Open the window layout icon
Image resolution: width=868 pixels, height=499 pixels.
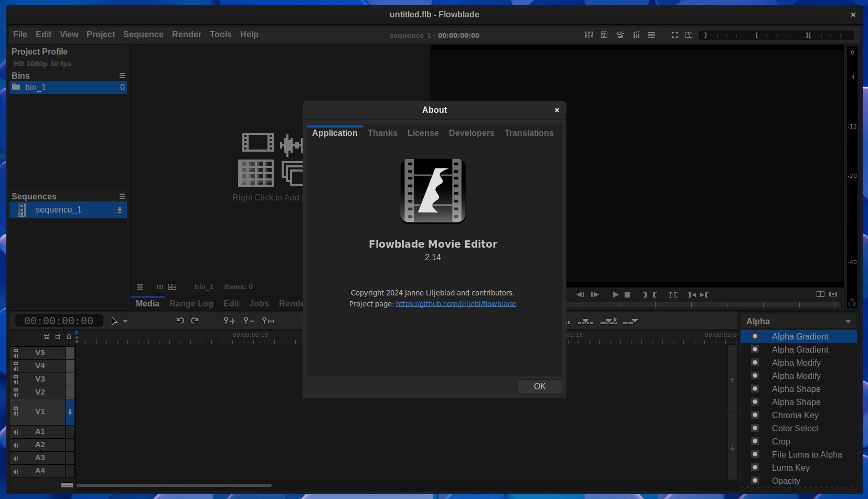(x=689, y=35)
